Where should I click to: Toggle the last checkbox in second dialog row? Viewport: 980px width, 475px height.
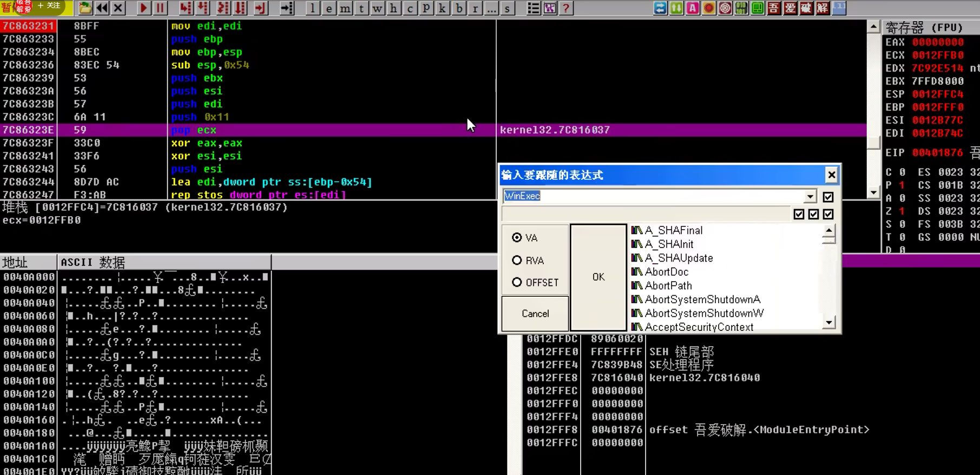point(828,214)
